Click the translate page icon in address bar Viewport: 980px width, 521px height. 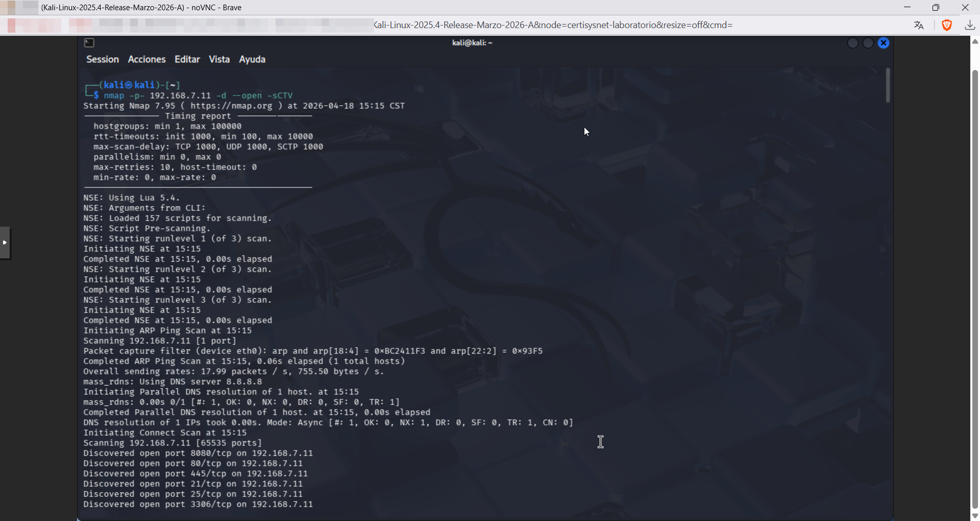[x=919, y=26]
